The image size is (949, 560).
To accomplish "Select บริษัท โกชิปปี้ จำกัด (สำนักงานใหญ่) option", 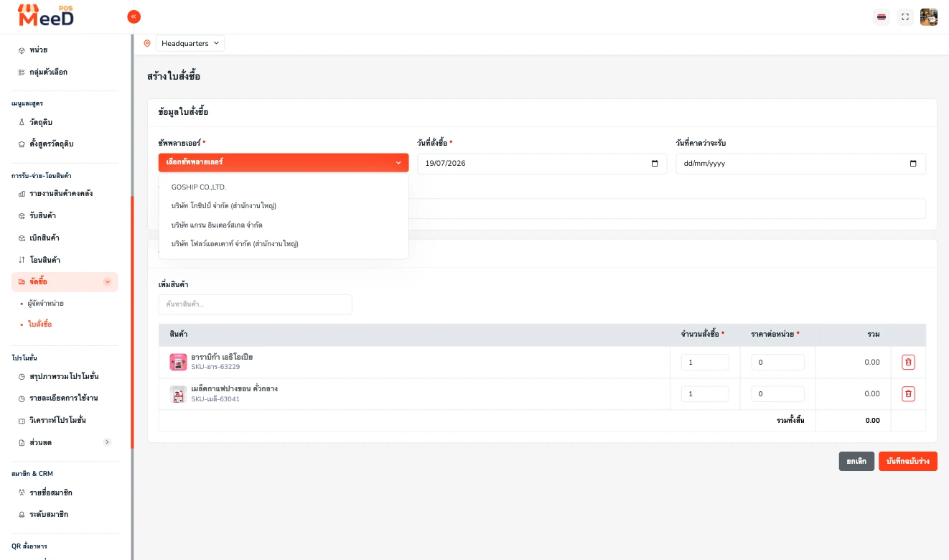I will [x=284, y=205].
